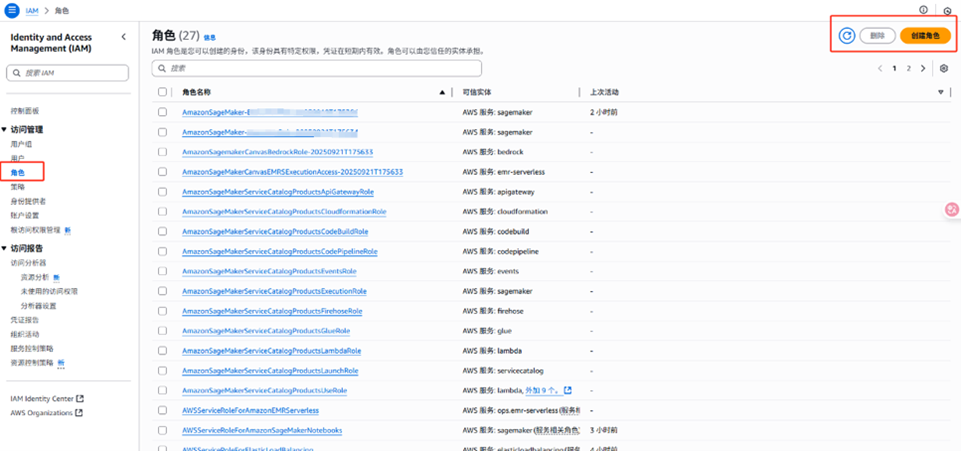The width and height of the screenshot is (961, 451).
Task: Check the AmazonSagemakerCanvasBedrockRole row checkbox
Action: click(162, 152)
